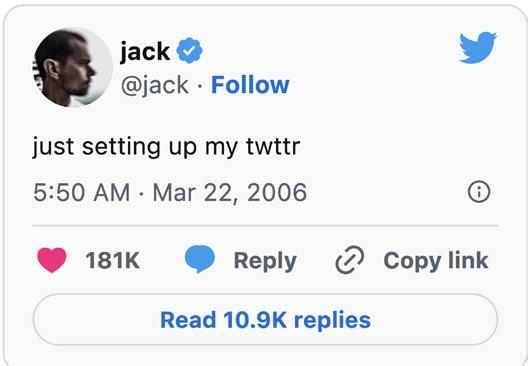Image resolution: width=528 pixels, height=366 pixels.
Task: Open the @jack handle link
Action: click(x=155, y=85)
